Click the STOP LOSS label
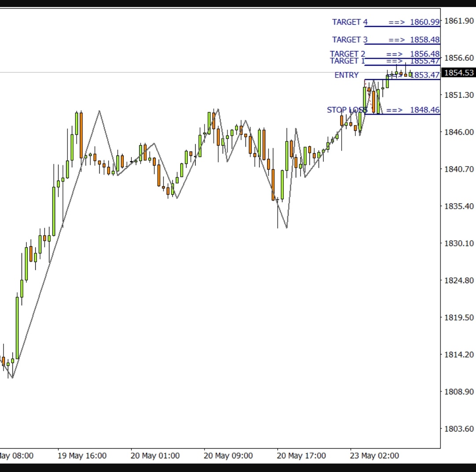The image size is (476, 472). 347,110
